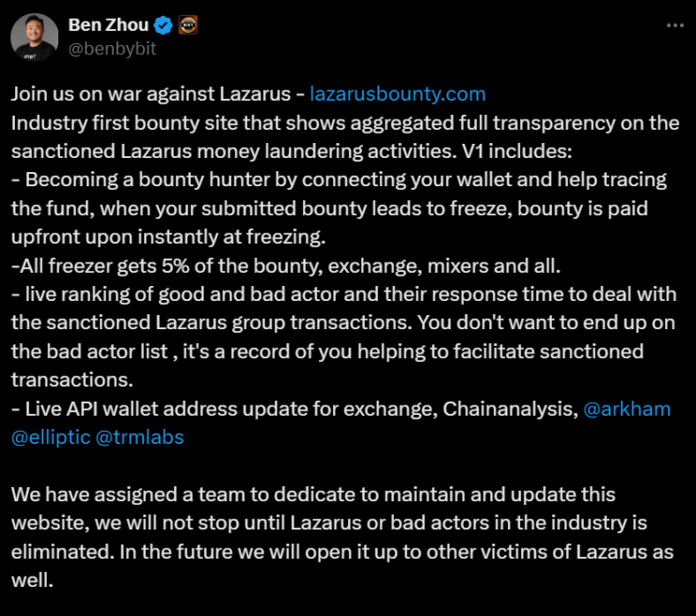
Task: Open the three-dot more options menu
Action: (675, 25)
